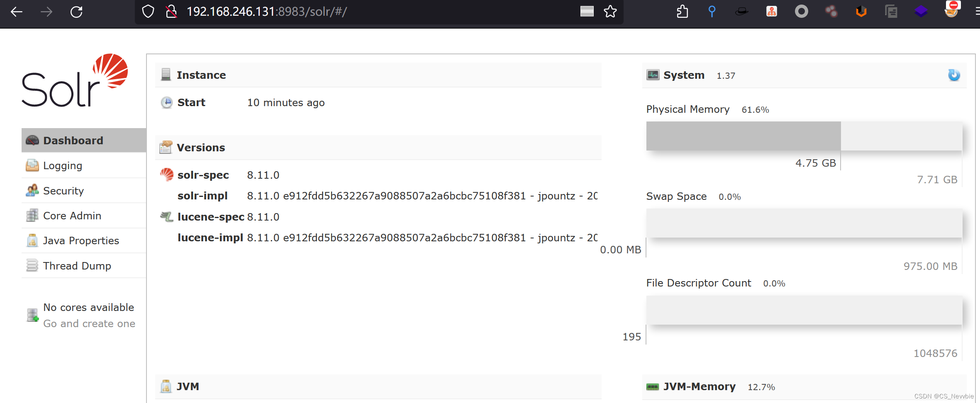Reload the page with the refresh icon
The height and width of the screenshot is (403, 980).
[x=76, y=12]
